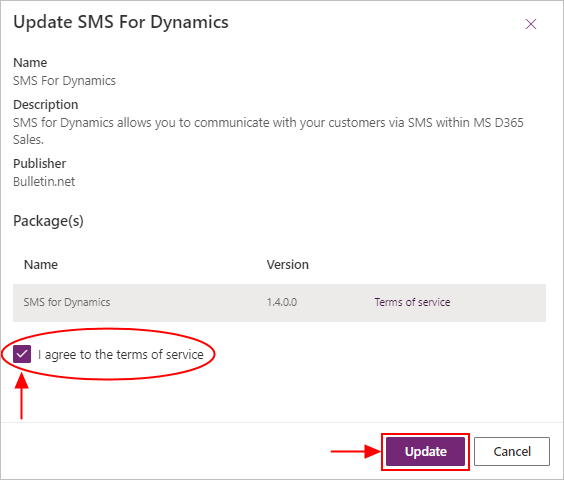Open the Terms of service link

(x=412, y=302)
